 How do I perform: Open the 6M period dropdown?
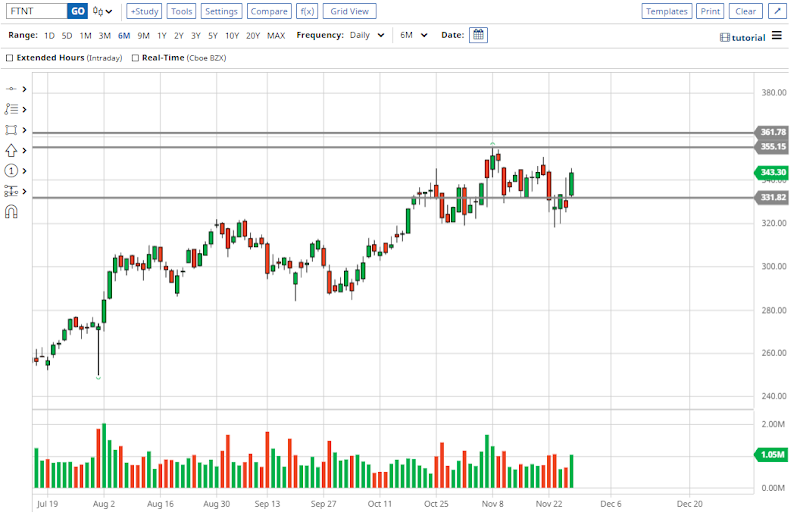pos(413,35)
